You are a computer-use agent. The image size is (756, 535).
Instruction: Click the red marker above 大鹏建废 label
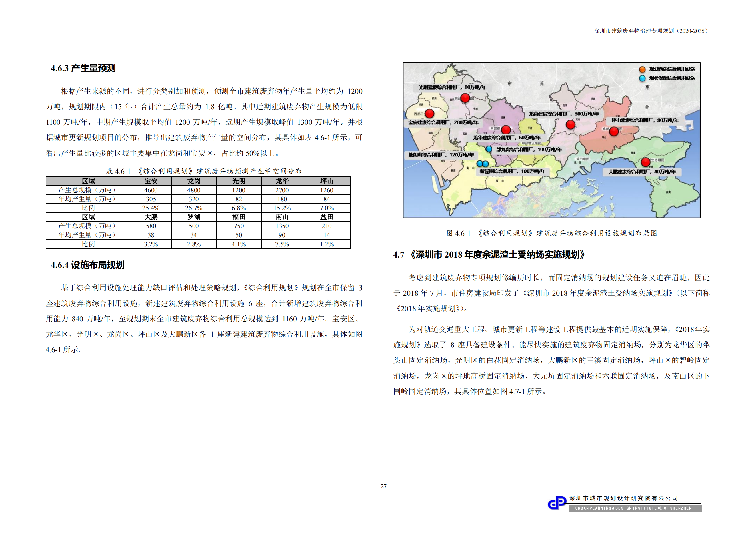pos(646,162)
